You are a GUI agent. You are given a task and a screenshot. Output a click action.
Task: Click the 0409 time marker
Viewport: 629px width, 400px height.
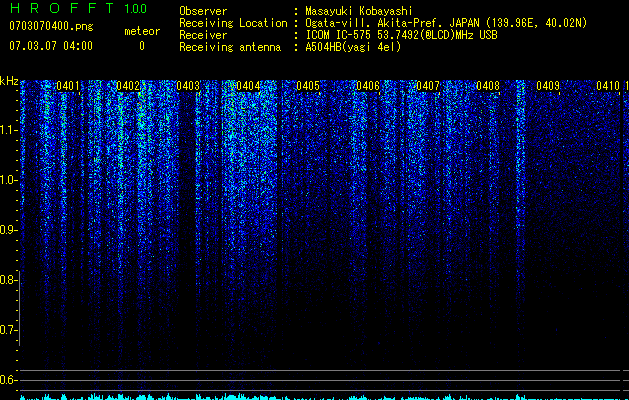coord(548,86)
